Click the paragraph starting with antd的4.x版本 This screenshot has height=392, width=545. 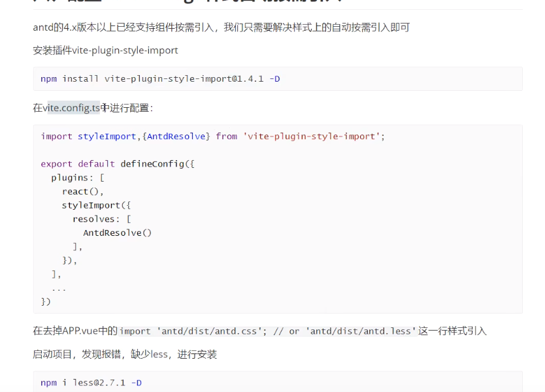(222, 27)
